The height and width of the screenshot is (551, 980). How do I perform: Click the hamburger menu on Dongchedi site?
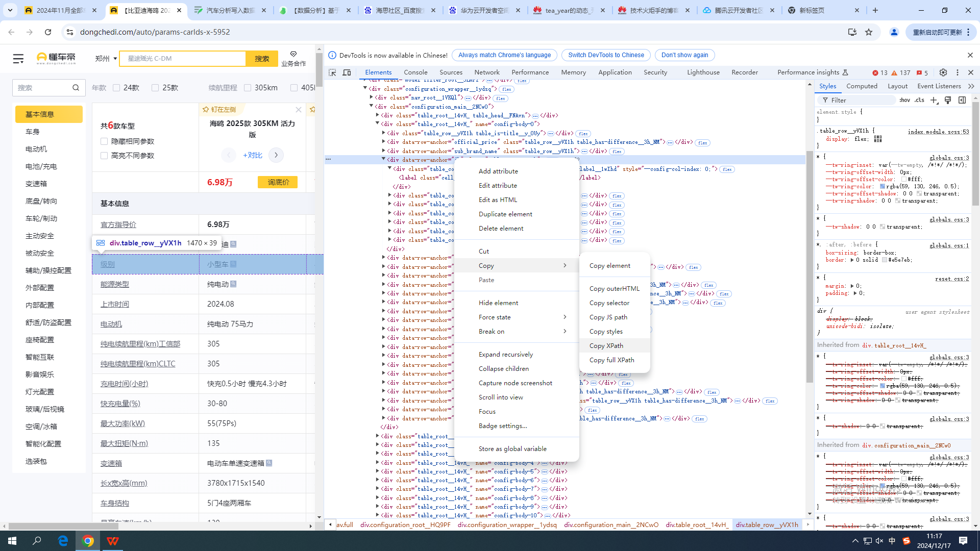[x=18, y=59]
